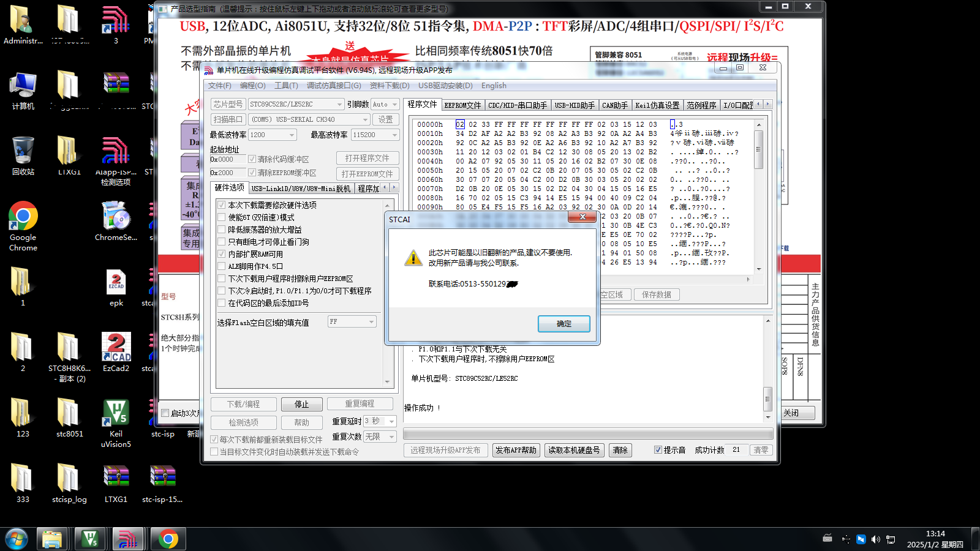This screenshot has width=980, height=551.
Task: Open Chrome from the taskbar
Action: (168, 539)
